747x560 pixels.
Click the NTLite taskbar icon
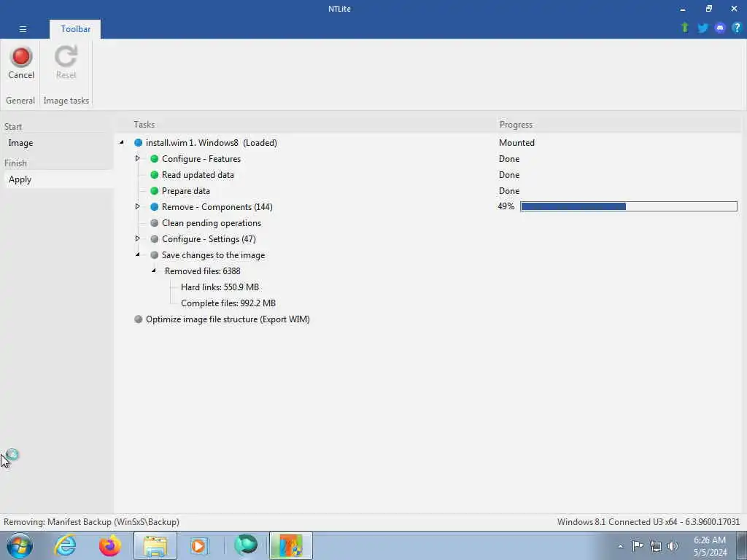(x=291, y=545)
